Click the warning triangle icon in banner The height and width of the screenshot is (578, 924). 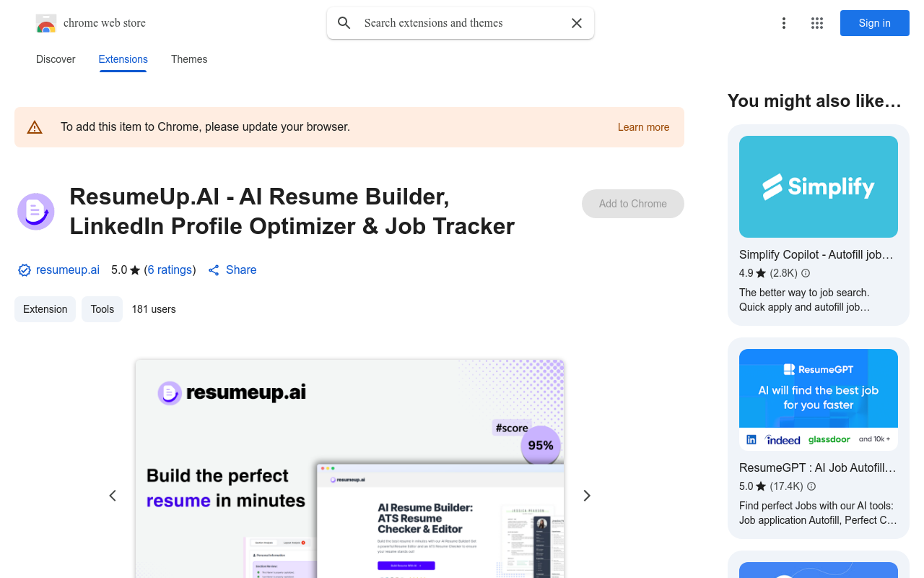pos(35,127)
